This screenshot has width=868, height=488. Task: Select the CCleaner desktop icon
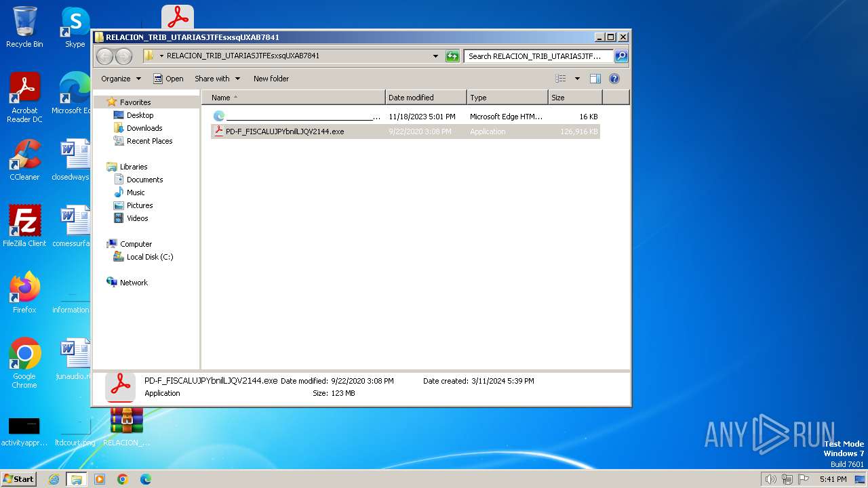pyautogui.click(x=24, y=160)
